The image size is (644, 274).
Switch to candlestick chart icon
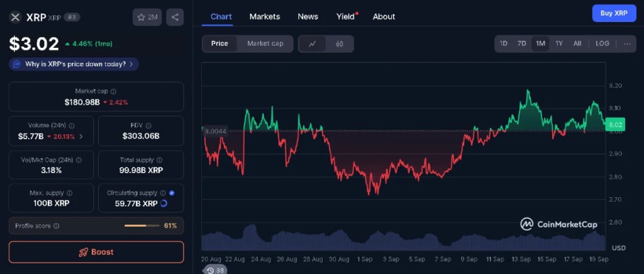pyautogui.click(x=340, y=43)
